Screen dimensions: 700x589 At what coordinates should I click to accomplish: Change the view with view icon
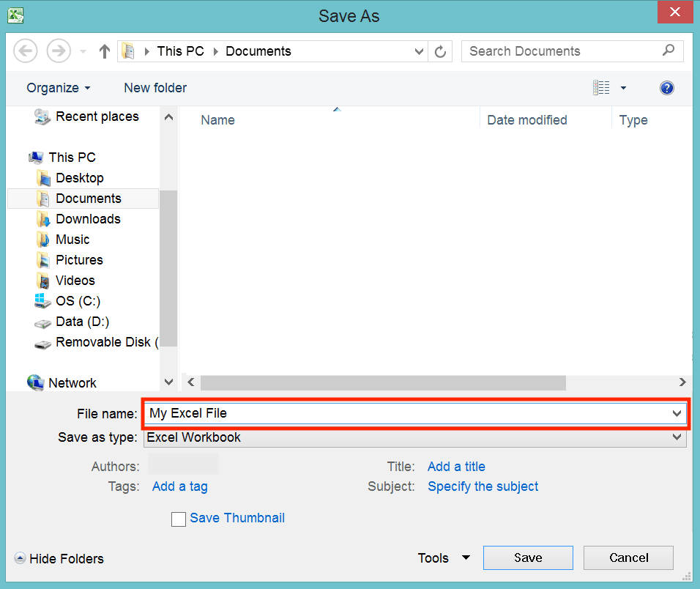pos(601,87)
